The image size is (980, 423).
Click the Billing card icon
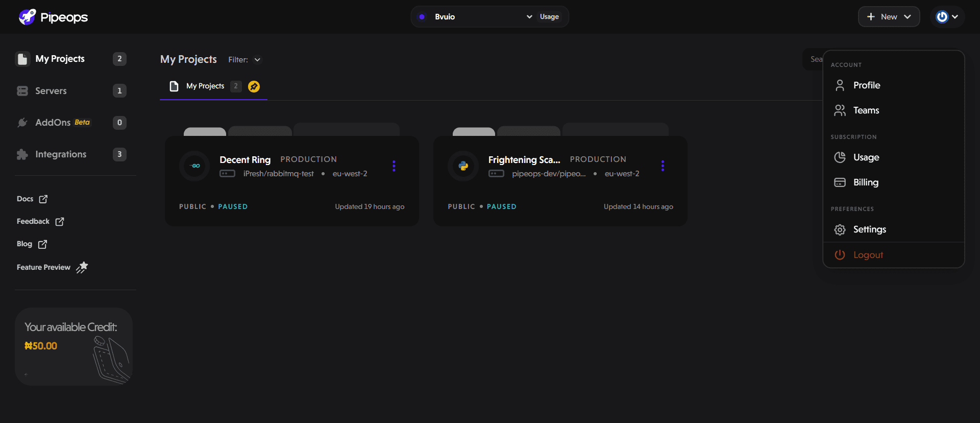[x=840, y=182]
